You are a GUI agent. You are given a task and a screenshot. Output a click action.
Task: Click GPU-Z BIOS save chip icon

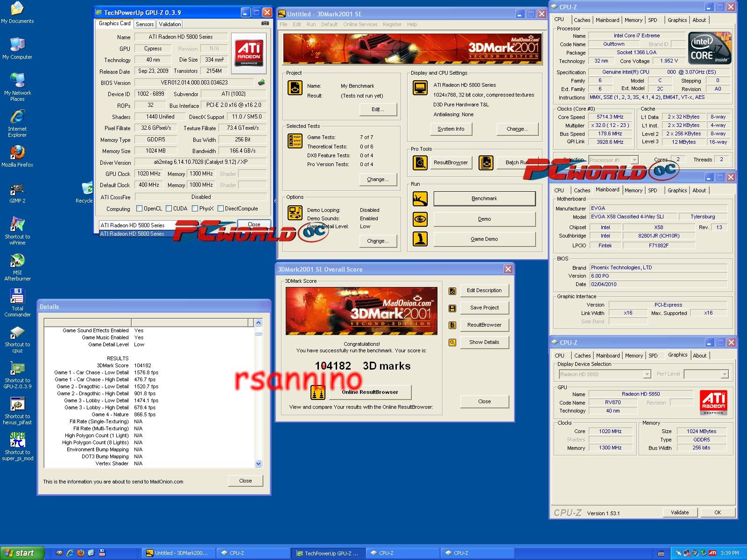tap(261, 83)
